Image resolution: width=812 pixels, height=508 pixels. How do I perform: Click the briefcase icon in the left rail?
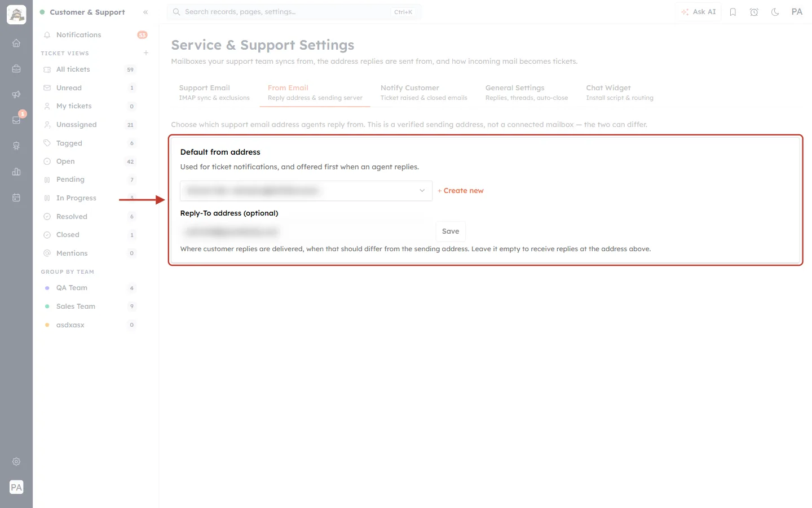tap(16, 69)
